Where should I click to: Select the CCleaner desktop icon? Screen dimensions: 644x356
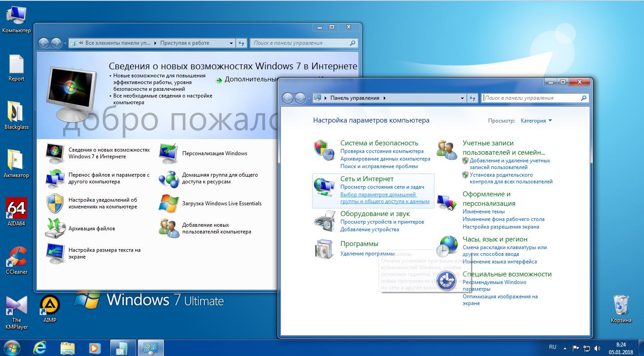[16, 260]
